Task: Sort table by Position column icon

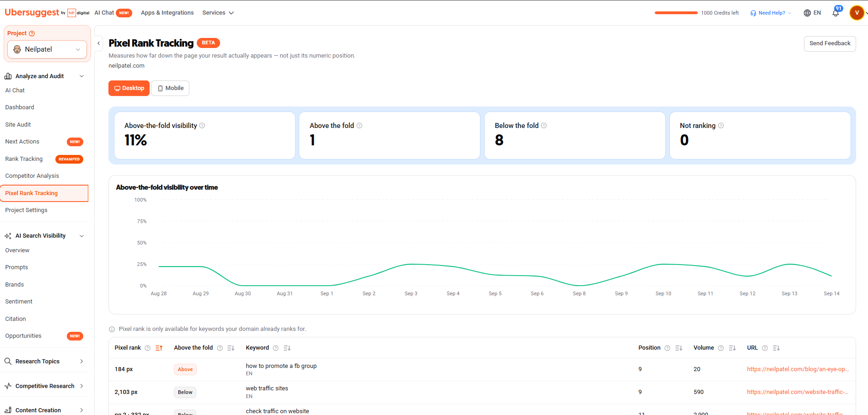Action: click(x=679, y=348)
